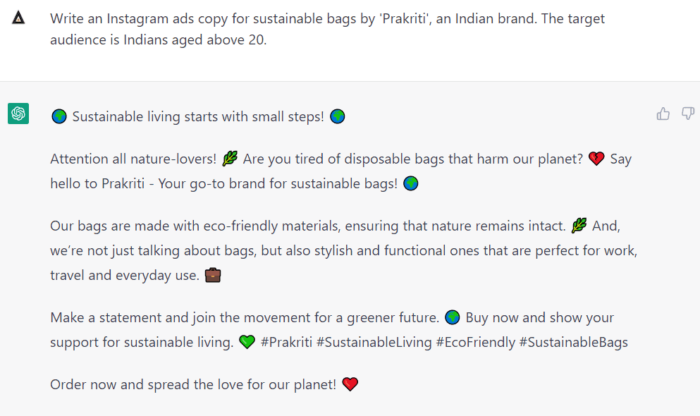Select the #SustainableBags hashtag

[x=573, y=343]
